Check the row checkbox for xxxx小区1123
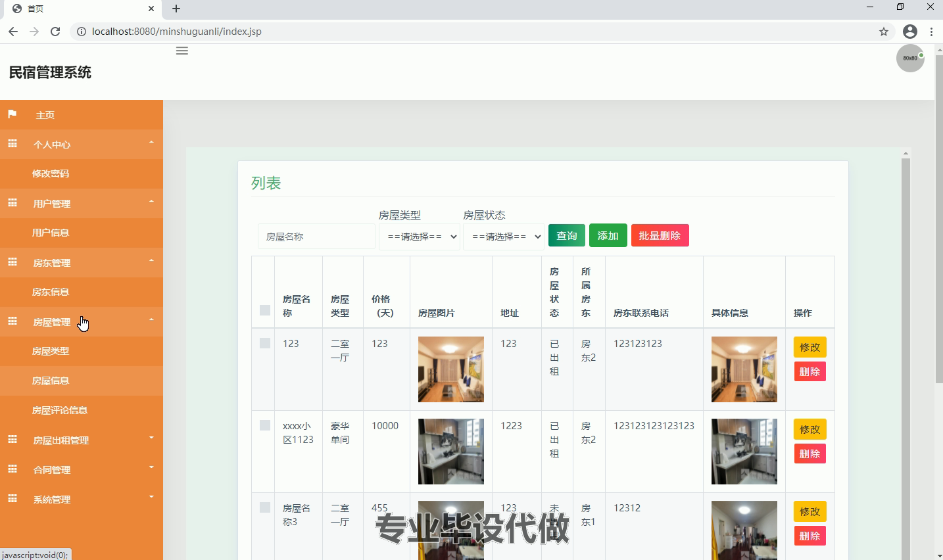Screen dimensions: 943x560 tap(265, 425)
